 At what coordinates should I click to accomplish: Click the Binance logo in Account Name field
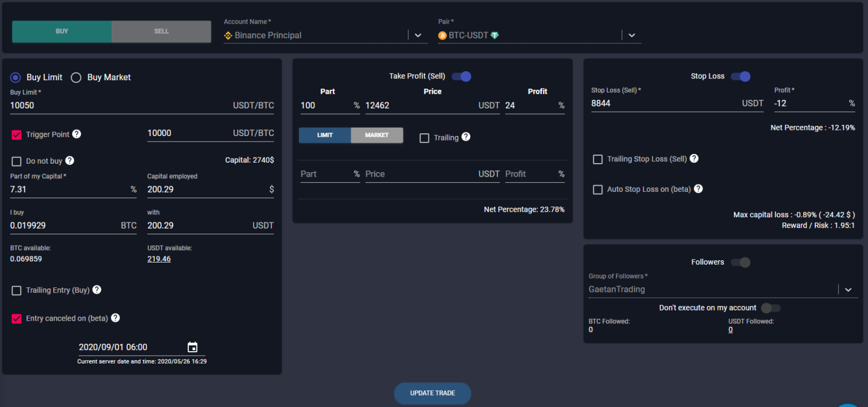point(228,35)
